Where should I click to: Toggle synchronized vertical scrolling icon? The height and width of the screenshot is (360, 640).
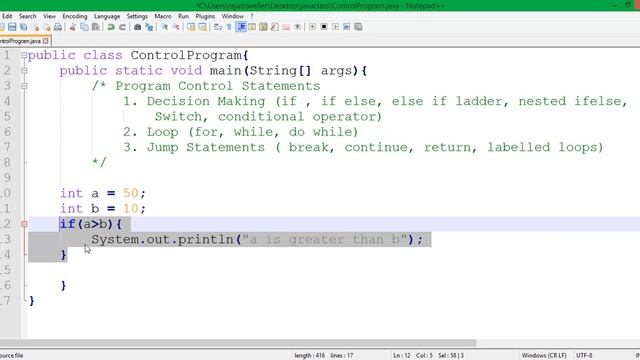click(191, 27)
